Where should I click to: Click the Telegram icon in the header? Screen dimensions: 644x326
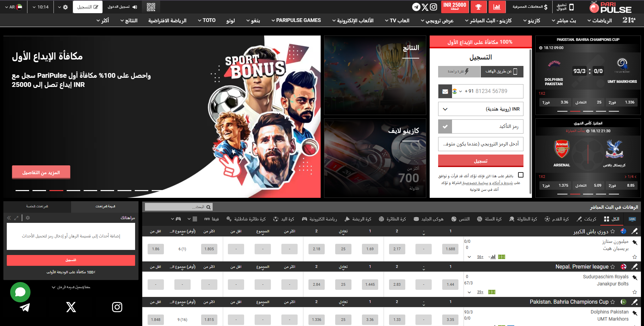(x=416, y=7)
